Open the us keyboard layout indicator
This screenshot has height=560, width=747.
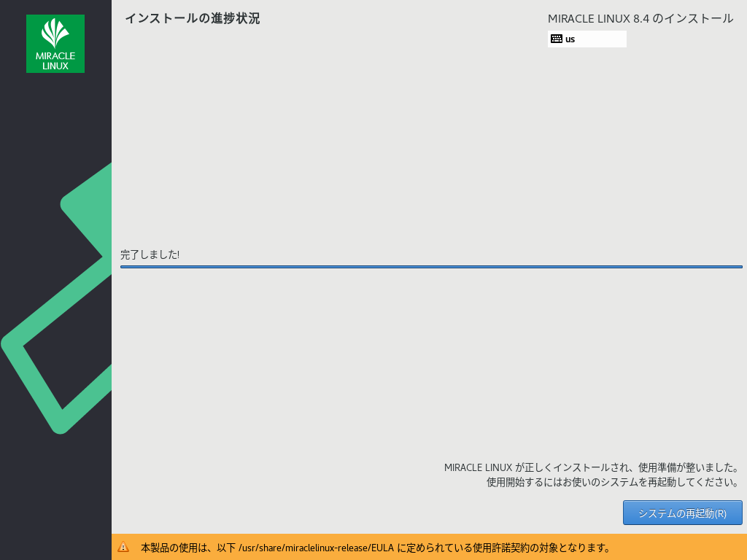coord(587,39)
